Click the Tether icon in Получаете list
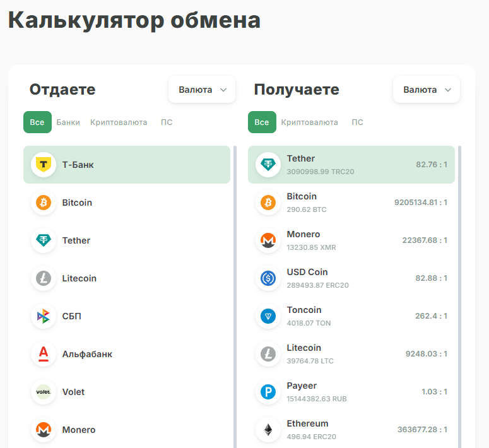This screenshot has height=448, width=489. 268,165
